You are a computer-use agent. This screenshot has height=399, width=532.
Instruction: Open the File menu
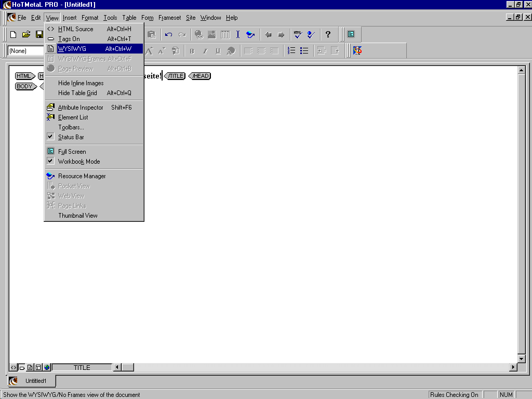coord(22,18)
